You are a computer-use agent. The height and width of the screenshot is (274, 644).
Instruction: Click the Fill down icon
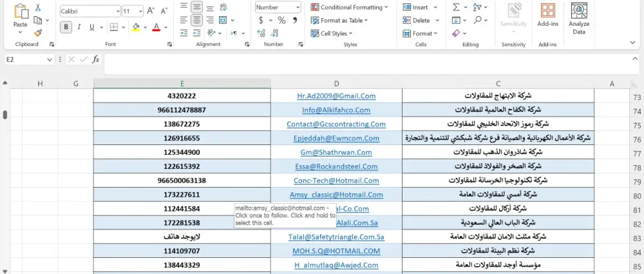click(456, 20)
